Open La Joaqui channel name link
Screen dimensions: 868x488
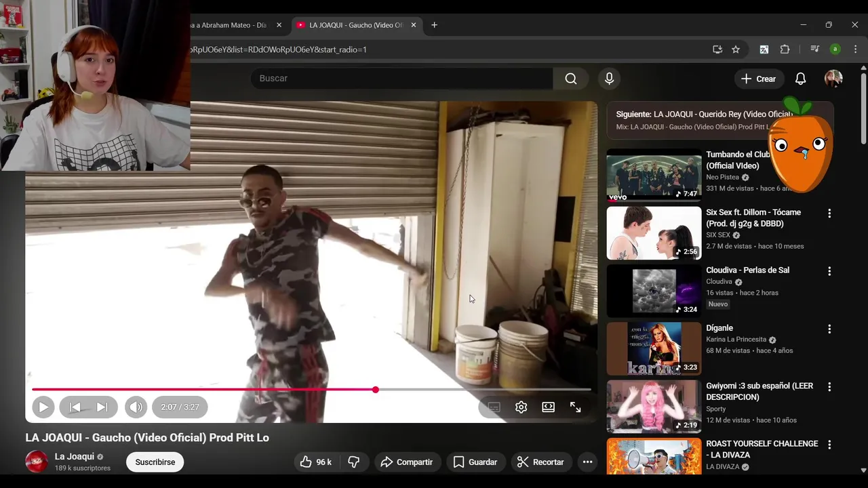coord(75,457)
